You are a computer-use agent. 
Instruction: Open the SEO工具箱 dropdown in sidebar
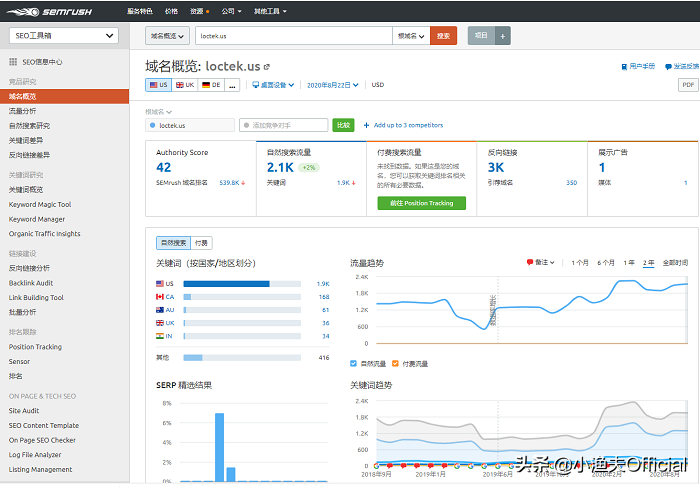(63, 35)
